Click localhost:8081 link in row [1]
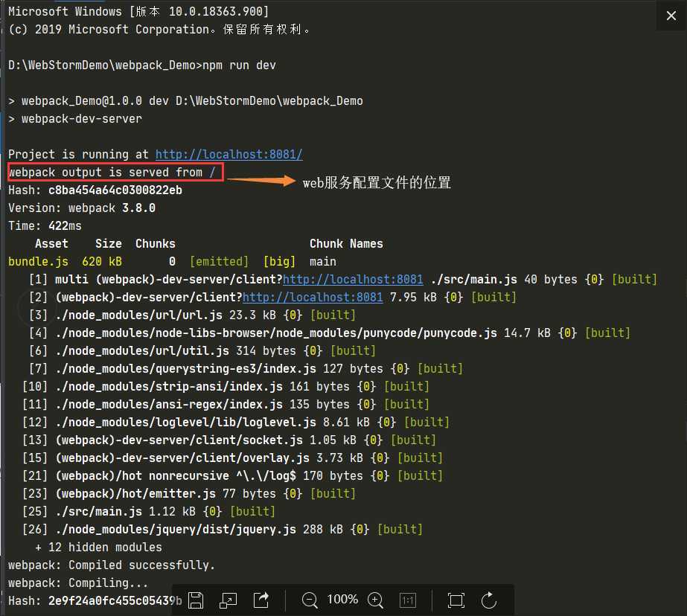Image resolution: width=687 pixels, height=616 pixels. coord(353,279)
